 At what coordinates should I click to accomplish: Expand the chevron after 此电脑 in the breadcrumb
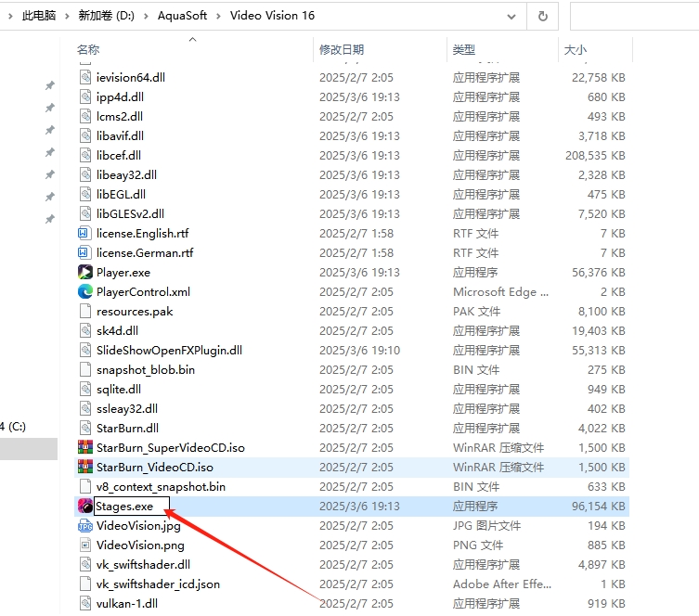tap(67, 16)
